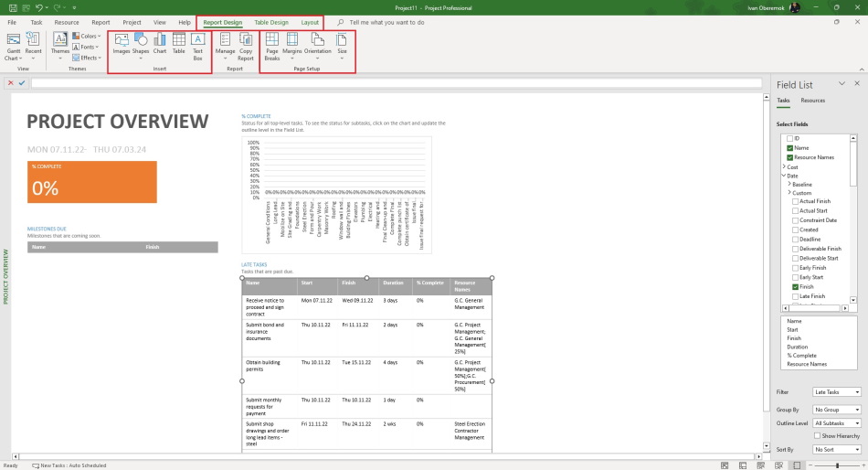Click the Copy Report button
Screen dimensions: 868x470
click(246, 48)
